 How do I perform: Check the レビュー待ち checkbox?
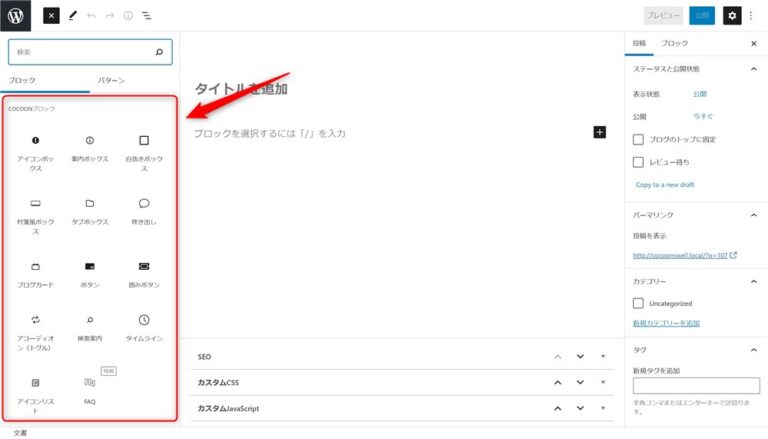[638, 162]
